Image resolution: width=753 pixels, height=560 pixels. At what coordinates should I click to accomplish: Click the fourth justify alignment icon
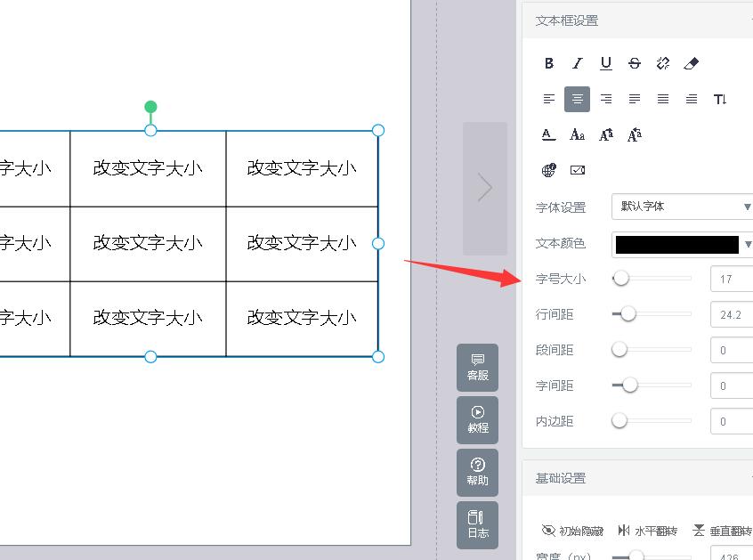[635, 99]
